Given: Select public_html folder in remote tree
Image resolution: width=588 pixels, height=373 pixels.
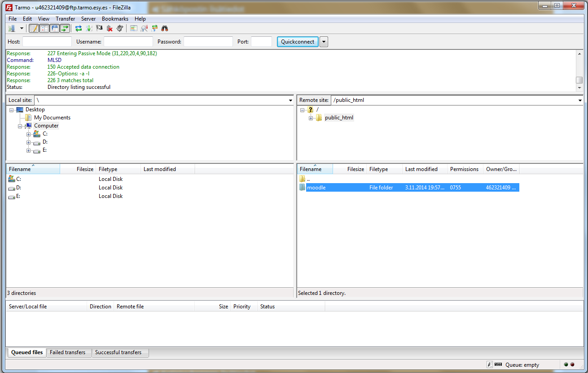Looking at the screenshot, I should click(x=339, y=118).
